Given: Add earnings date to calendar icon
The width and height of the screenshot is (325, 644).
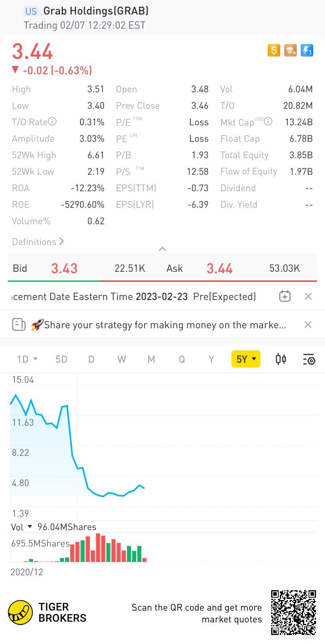Looking at the screenshot, I should (285, 296).
